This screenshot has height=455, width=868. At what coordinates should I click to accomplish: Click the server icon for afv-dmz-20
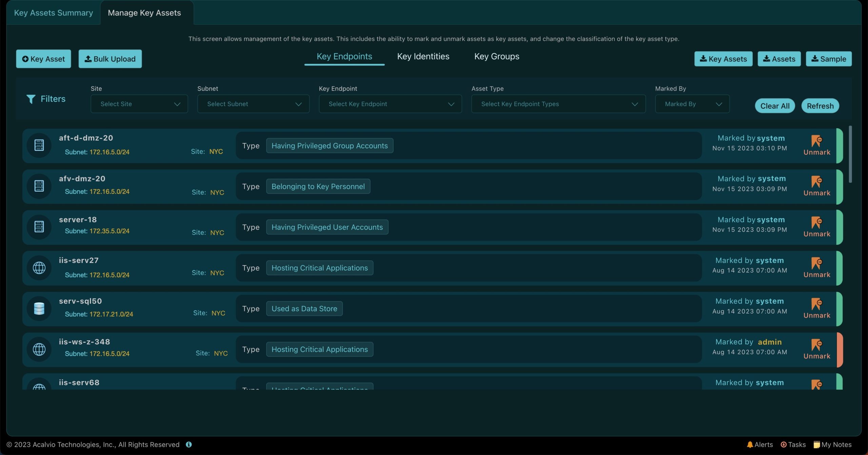39,186
